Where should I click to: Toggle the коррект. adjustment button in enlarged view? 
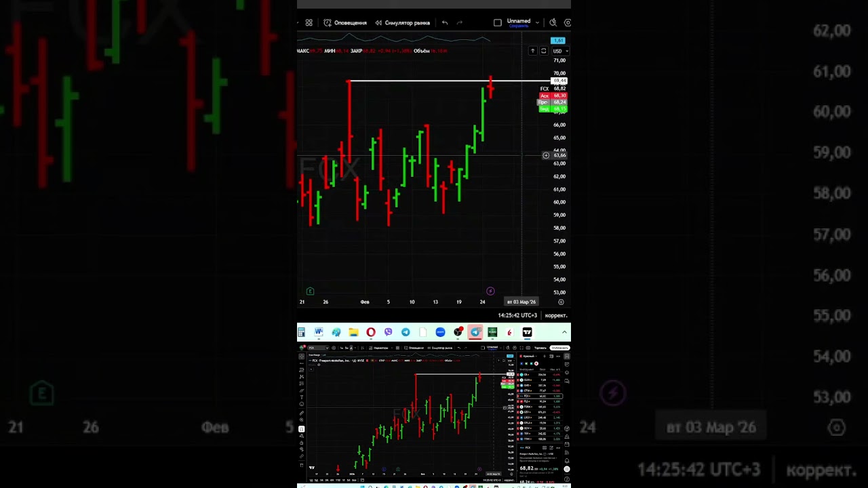556,315
